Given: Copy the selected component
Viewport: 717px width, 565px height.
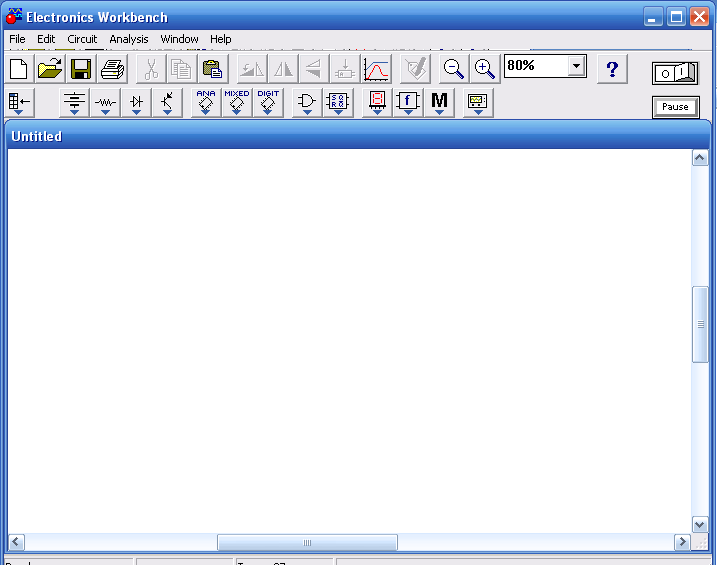Looking at the screenshot, I should pos(182,69).
